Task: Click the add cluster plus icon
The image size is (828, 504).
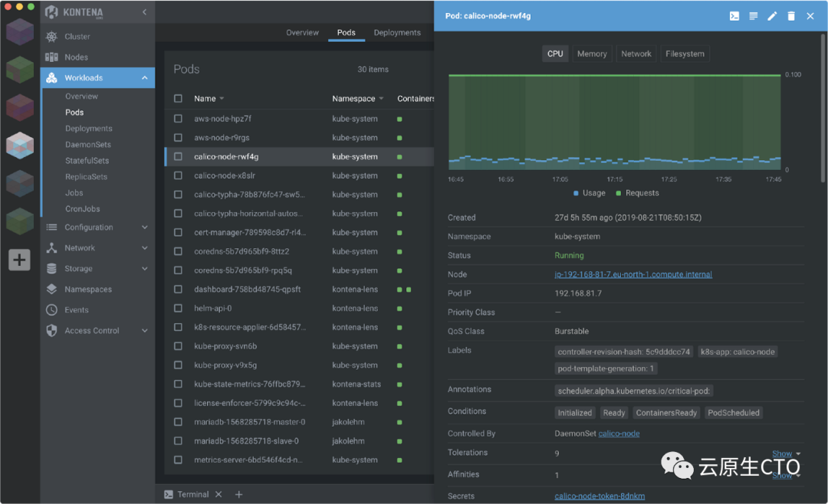Action: pos(20,260)
